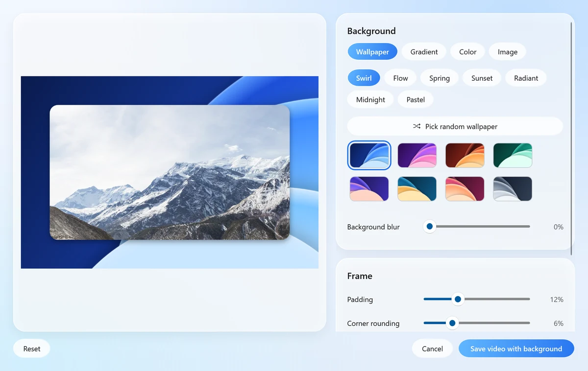
Task: Select the dark red and orange swirl thumbnail
Action: [465, 155]
